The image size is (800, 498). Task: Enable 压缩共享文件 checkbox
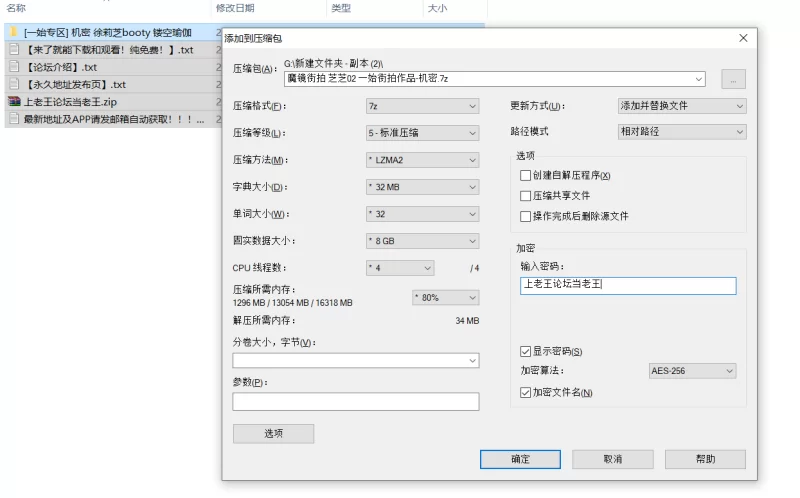point(525,196)
